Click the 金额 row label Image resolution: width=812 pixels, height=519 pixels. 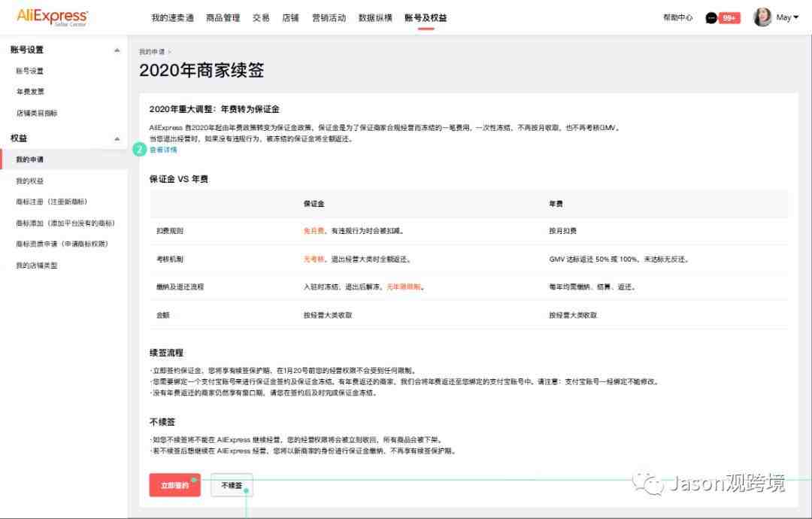pos(163,315)
